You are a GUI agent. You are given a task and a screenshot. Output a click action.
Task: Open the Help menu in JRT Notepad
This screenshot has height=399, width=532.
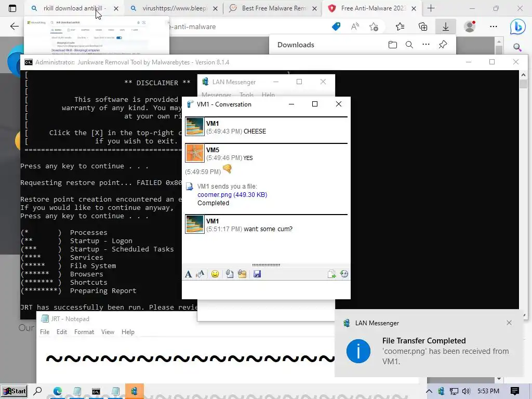click(128, 332)
